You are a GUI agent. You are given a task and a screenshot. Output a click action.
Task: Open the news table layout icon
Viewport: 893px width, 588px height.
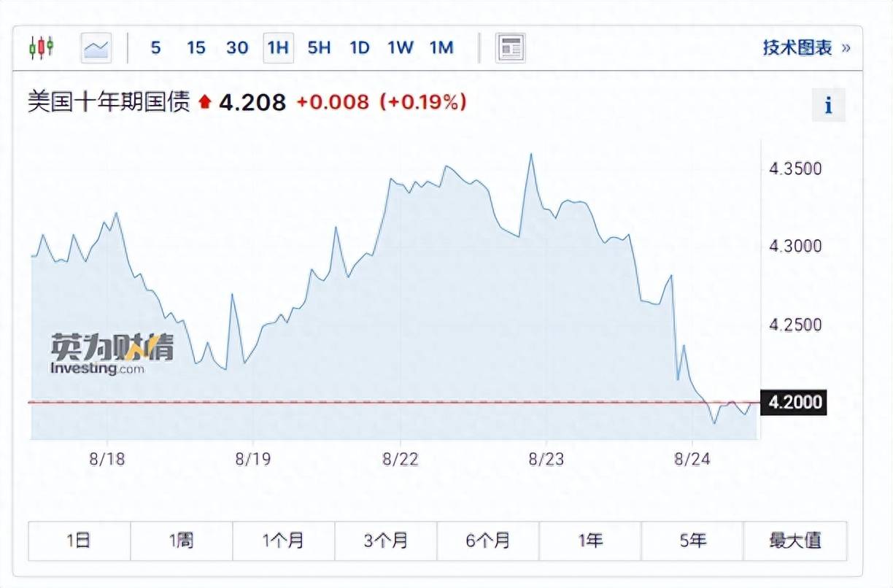coord(511,48)
